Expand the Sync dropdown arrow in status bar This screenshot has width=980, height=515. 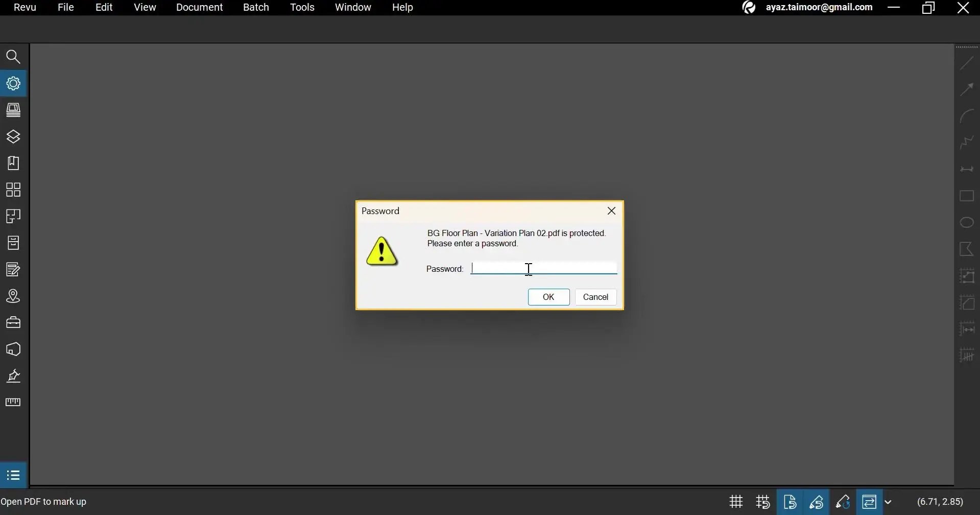coord(888,502)
